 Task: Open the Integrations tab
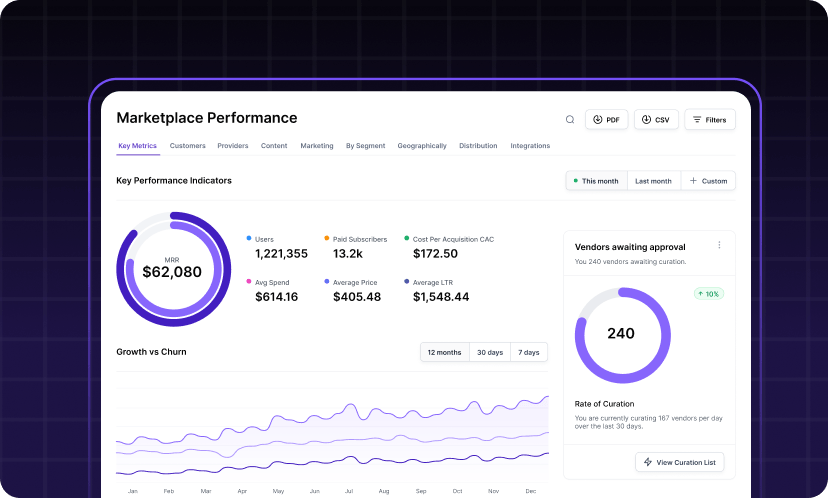(530, 146)
